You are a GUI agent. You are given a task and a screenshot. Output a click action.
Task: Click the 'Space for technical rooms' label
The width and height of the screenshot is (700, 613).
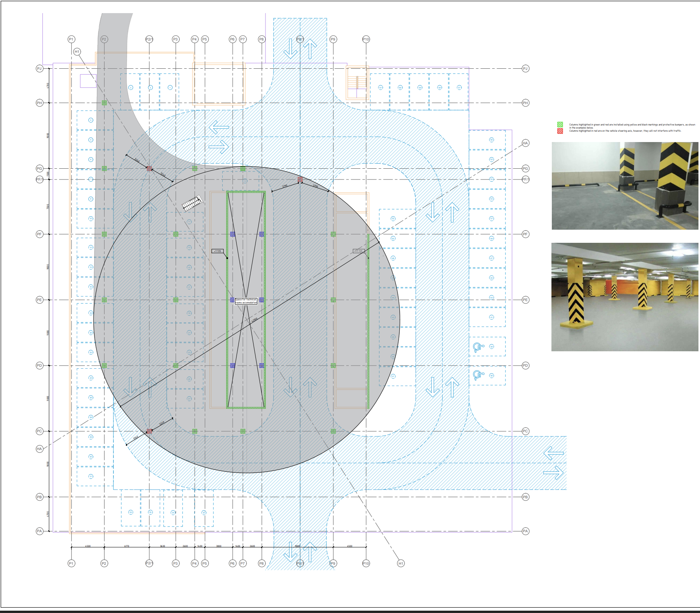pyautogui.click(x=246, y=301)
